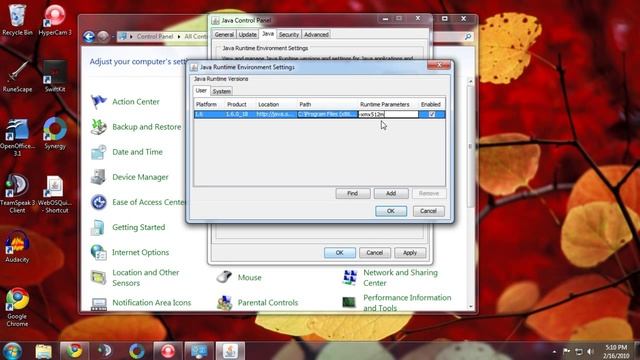Screen dimensions: 640x360
Task: Select the Audacity desktop icon
Action: point(17,247)
